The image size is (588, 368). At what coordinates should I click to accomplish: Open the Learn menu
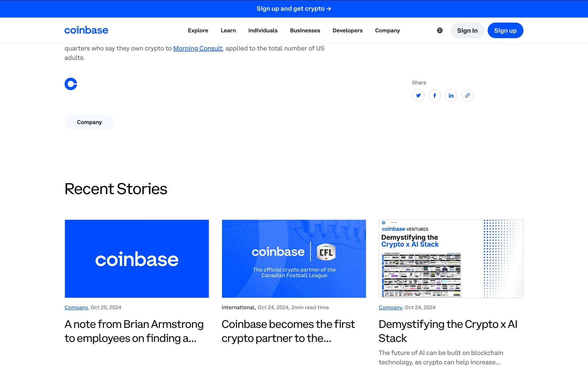pos(228,30)
